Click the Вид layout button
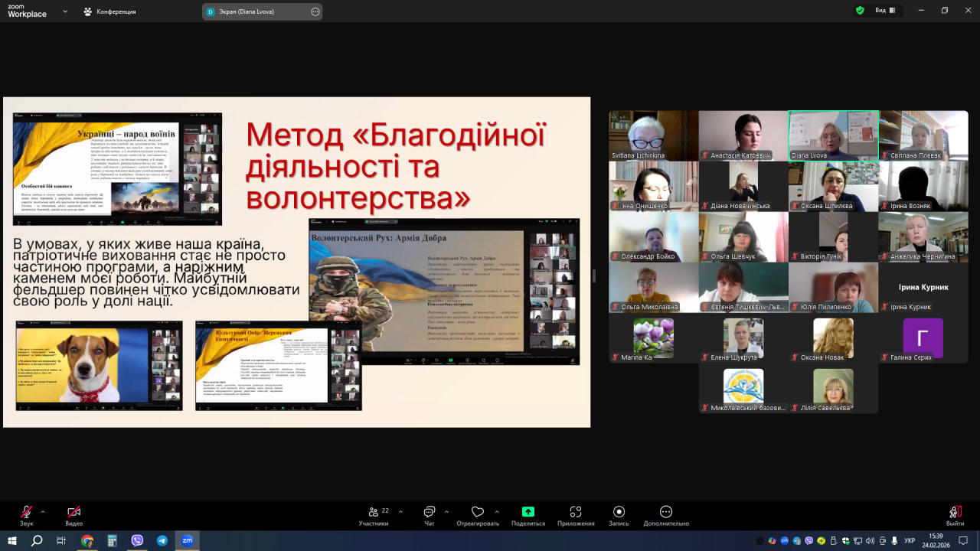The width and height of the screenshot is (980, 551). coord(884,11)
